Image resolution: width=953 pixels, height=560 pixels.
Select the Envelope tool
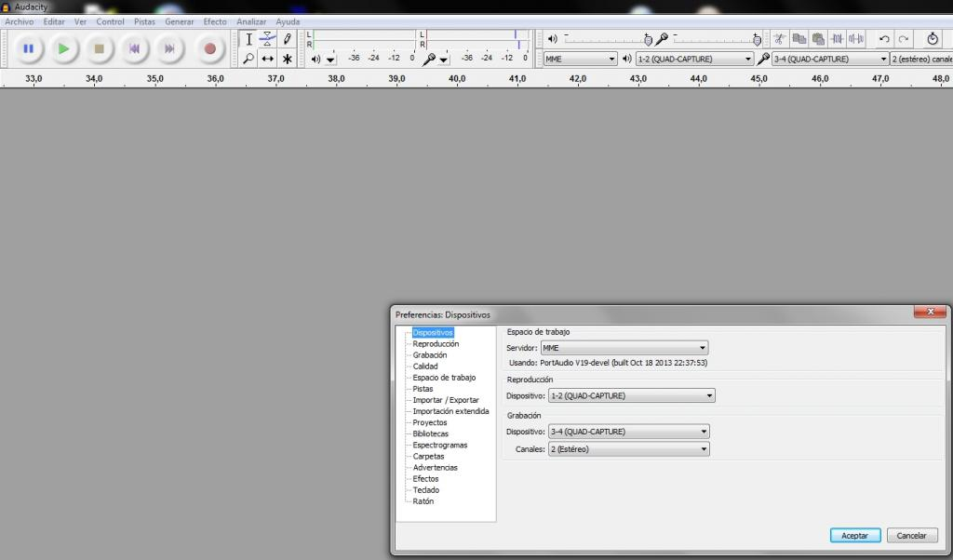pos(268,39)
